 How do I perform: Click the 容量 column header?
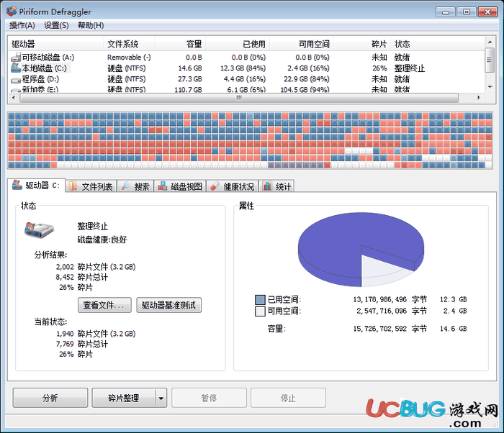[180, 44]
